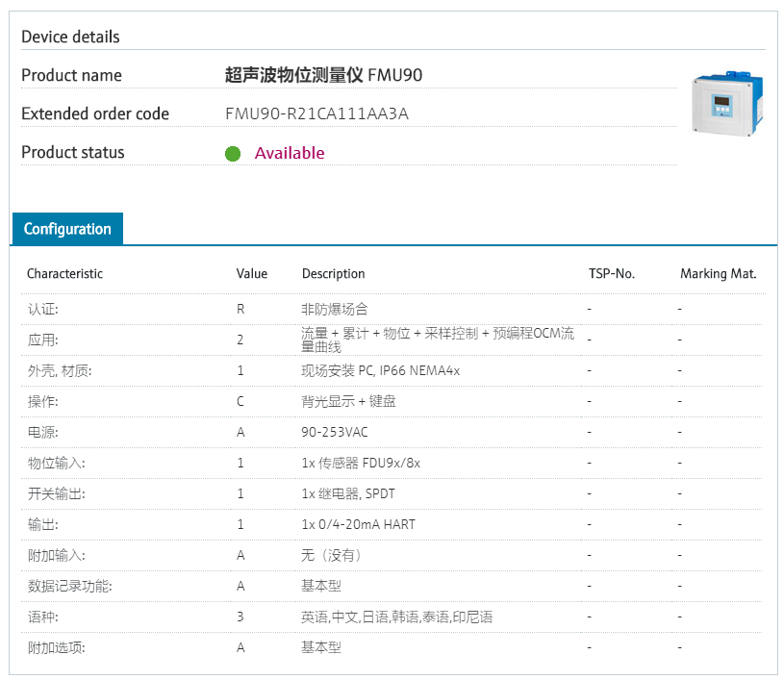The image size is (784, 680).
Task: Select extended order code FMU90-R21CA111AA3A
Action: [x=317, y=114]
